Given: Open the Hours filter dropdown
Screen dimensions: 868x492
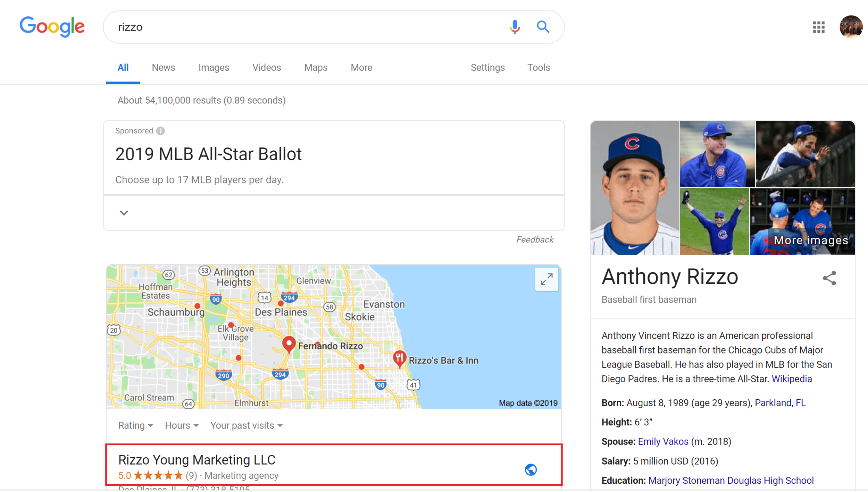Looking at the screenshot, I should click(x=182, y=425).
